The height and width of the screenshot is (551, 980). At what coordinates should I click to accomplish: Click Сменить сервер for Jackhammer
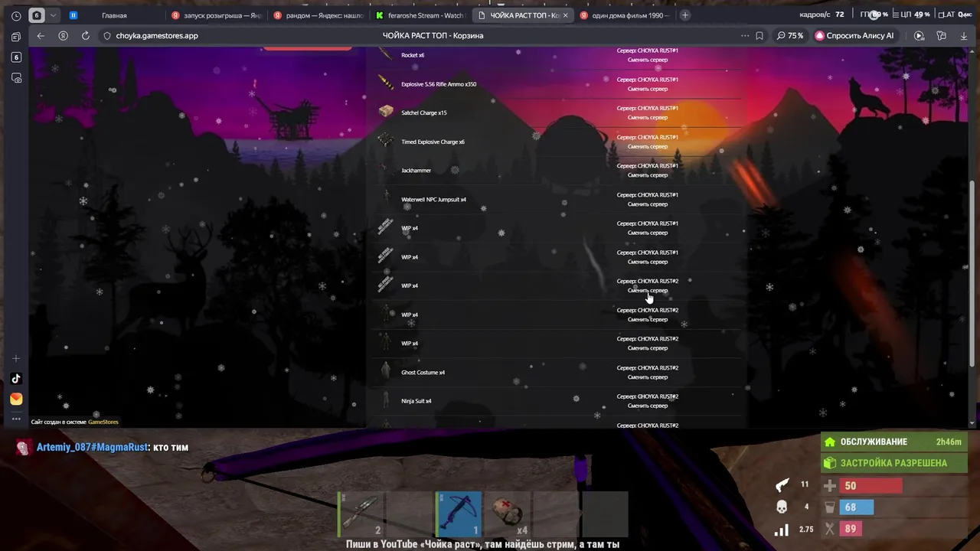pyautogui.click(x=648, y=175)
